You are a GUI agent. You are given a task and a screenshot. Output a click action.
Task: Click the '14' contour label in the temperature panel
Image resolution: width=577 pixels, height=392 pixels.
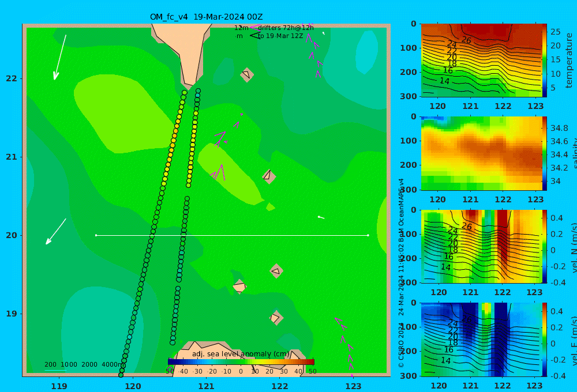(445, 81)
